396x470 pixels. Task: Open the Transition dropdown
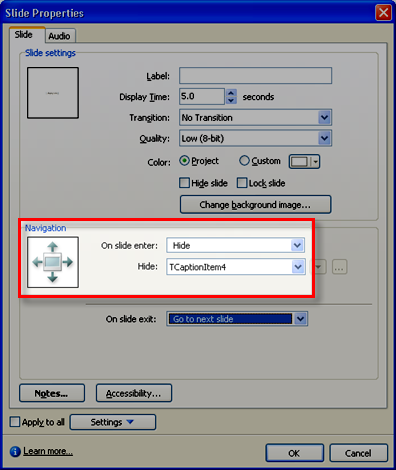coord(255,117)
